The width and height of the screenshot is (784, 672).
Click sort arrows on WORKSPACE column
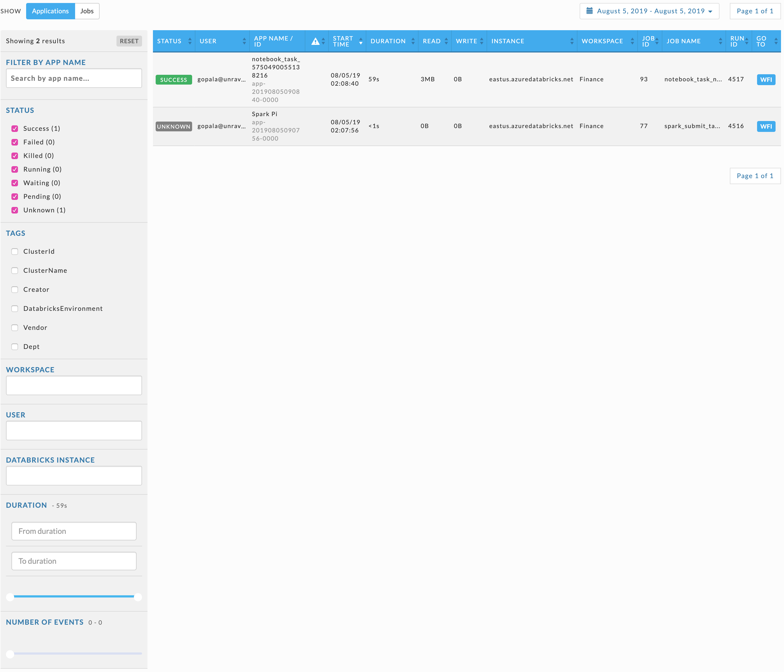632,41
